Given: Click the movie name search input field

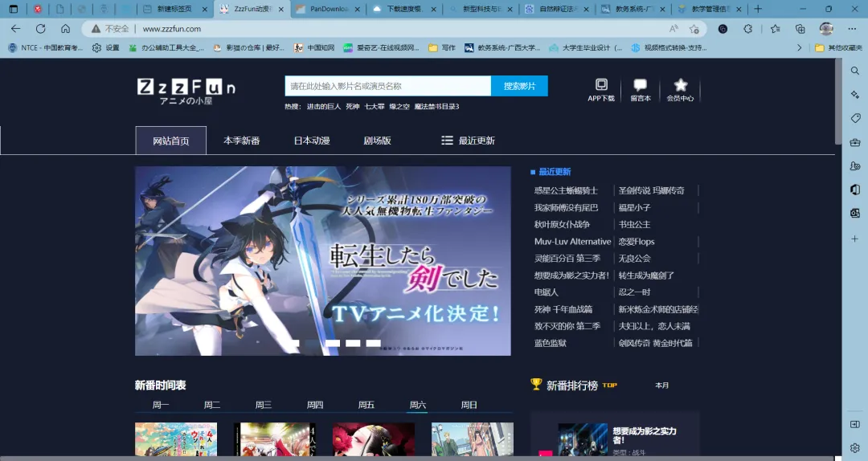Looking at the screenshot, I should [x=387, y=86].
